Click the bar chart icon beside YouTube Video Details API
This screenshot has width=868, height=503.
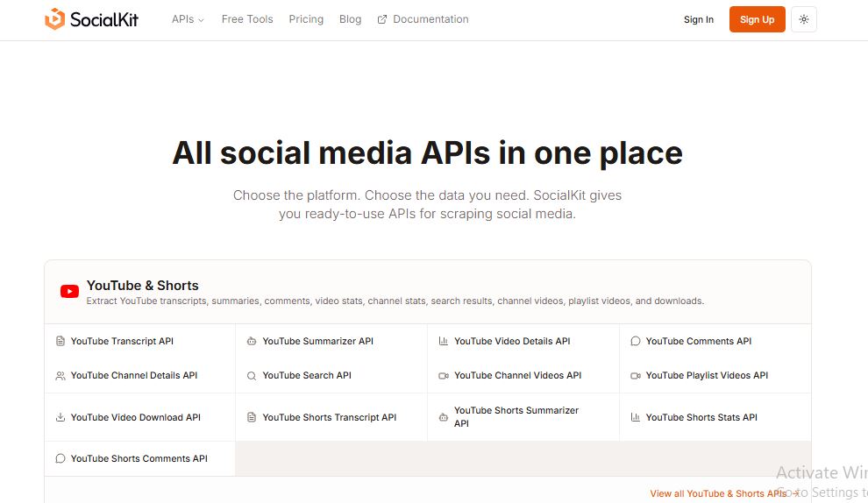point(444,341)
